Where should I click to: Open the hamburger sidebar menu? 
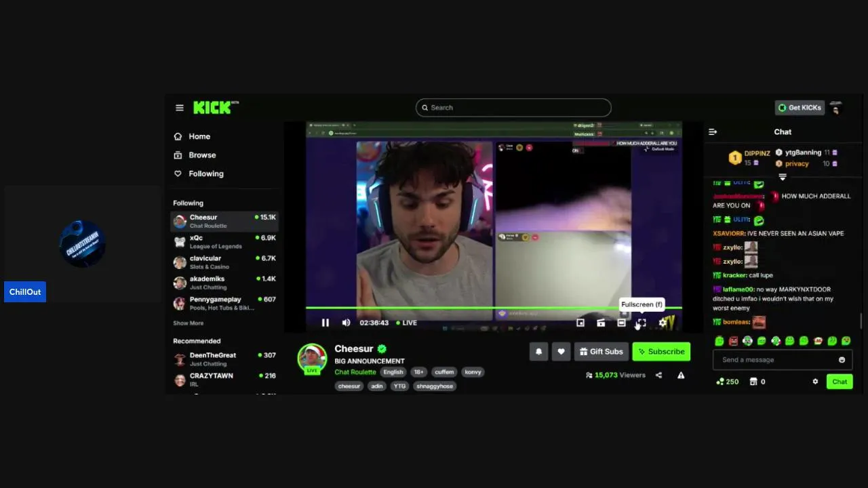click(x=179, y=108)
